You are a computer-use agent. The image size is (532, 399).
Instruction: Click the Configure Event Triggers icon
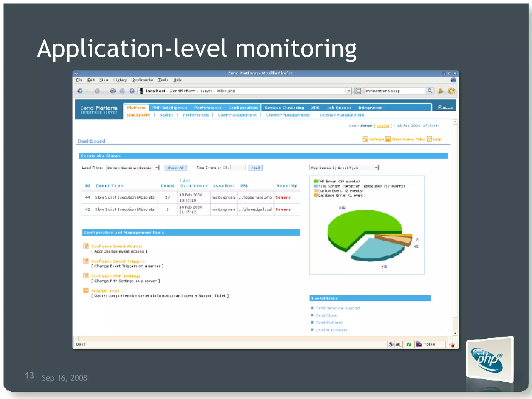pos(86,261)
